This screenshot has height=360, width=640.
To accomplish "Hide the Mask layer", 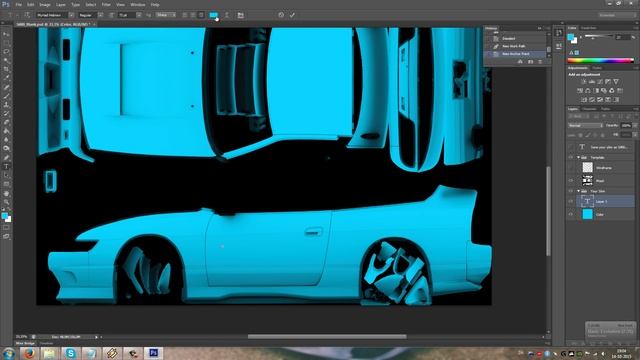I will pyautogui.click(x=571, y=180).
